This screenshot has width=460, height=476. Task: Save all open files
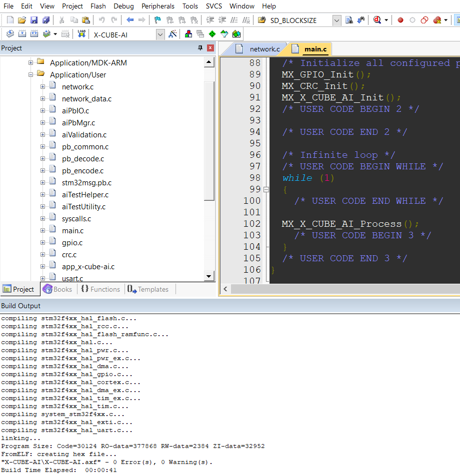[45, 20]
